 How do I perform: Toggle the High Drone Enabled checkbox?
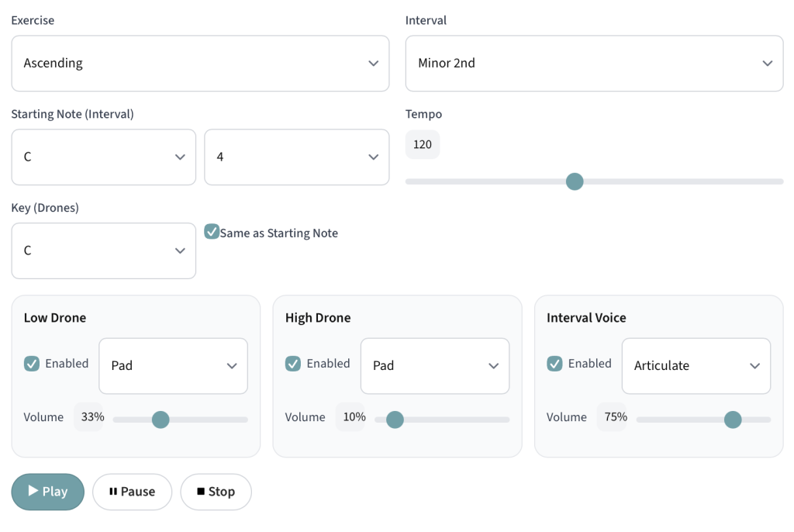click(x=293, y=364)
